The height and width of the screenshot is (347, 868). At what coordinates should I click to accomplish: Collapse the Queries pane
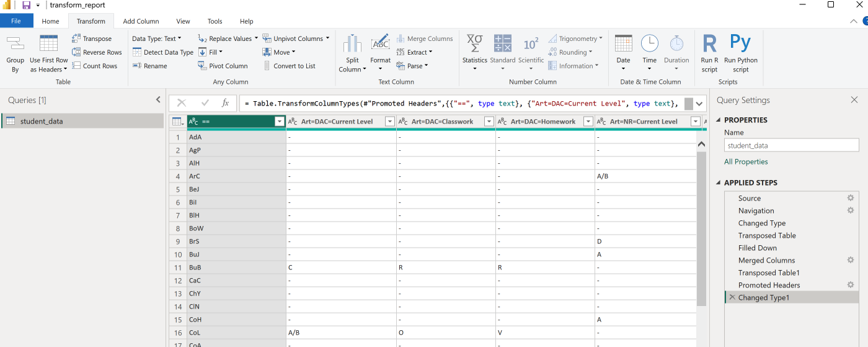[x=158, y=100]
